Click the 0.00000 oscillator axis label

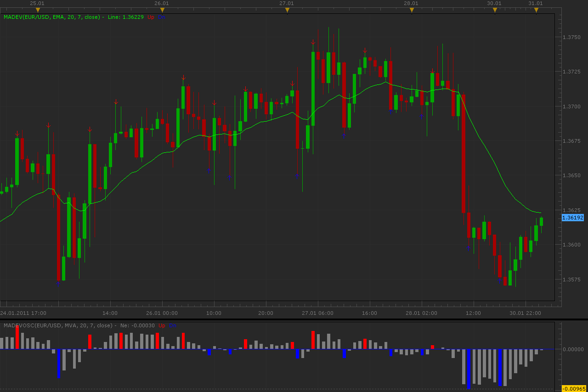coord(574,349)
